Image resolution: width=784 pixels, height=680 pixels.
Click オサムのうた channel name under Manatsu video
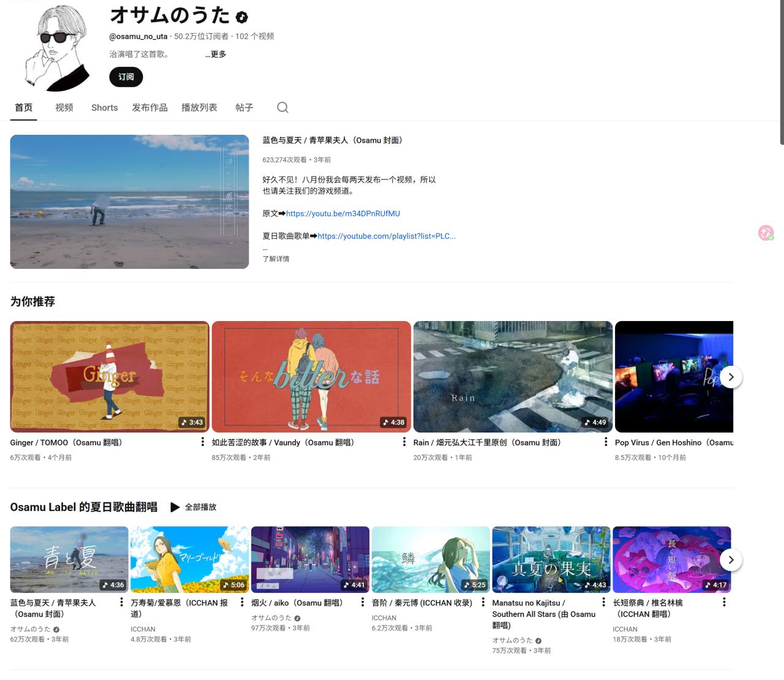(x=513, y=640)
